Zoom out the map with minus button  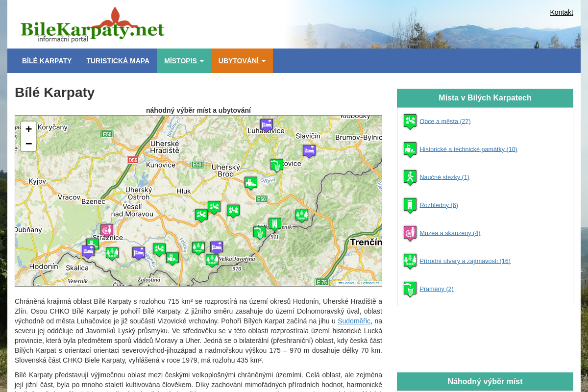(x=28, y=144)
